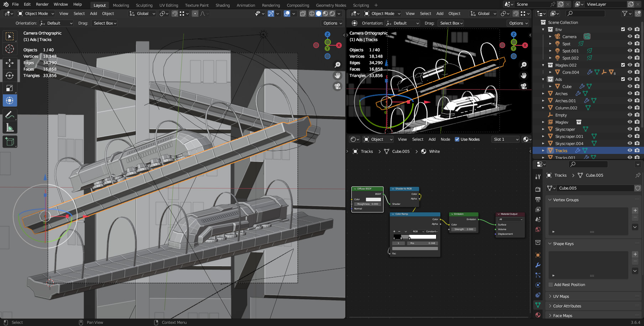Activate the Annotate pencil tool
The width and height of the screenshot is (644, 326).
coord(10,115)
